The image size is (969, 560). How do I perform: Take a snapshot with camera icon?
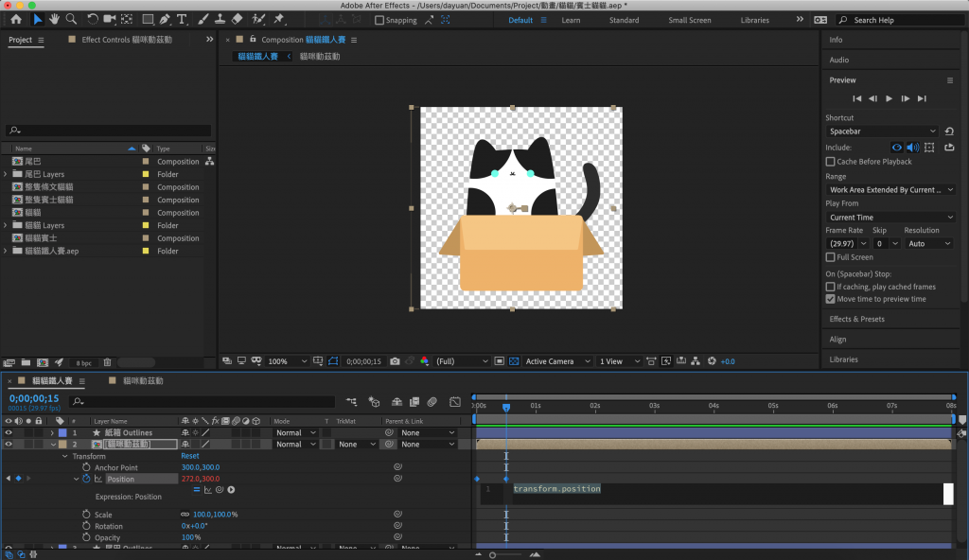[x=395, y=361]
